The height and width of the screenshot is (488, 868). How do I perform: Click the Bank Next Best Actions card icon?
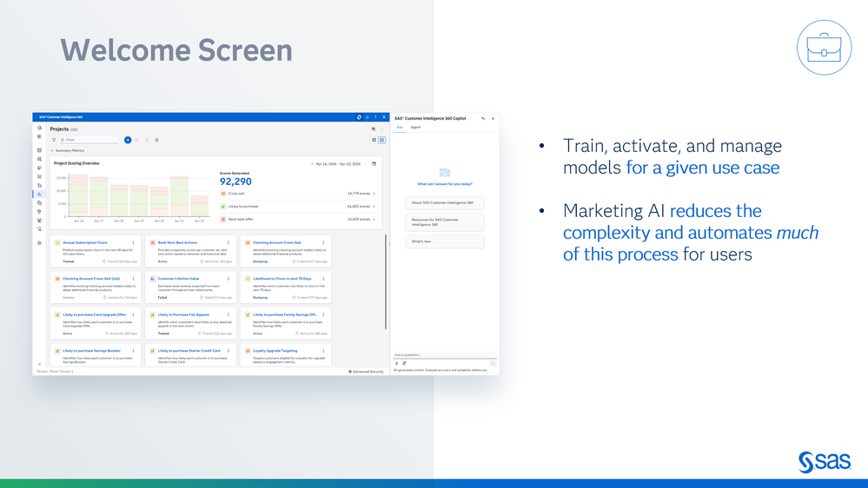tap(153, 243)
